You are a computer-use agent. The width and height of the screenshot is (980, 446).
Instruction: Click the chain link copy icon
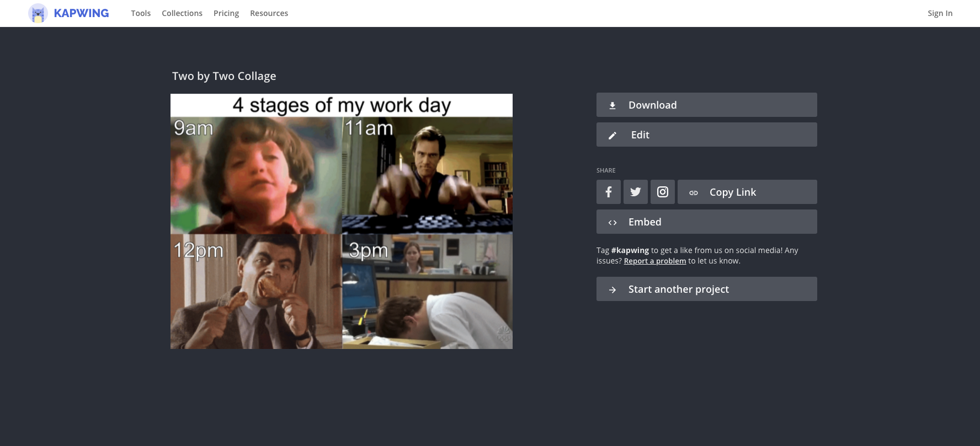(x=694, y=192)
